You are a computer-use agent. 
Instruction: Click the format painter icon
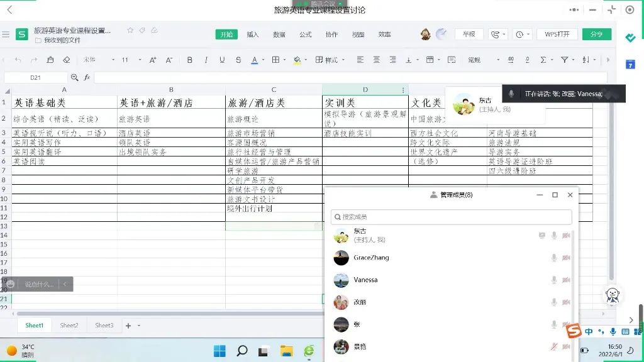(50, 60)
